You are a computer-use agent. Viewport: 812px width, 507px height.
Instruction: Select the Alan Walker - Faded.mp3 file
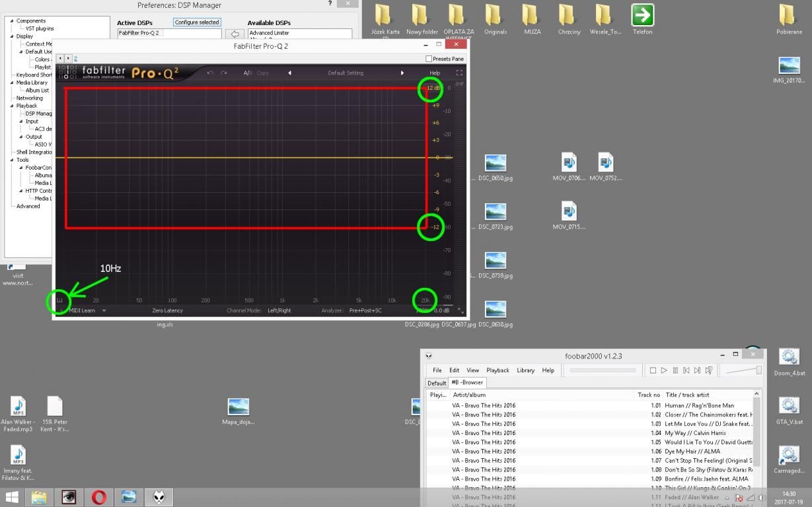click(18, 414)
